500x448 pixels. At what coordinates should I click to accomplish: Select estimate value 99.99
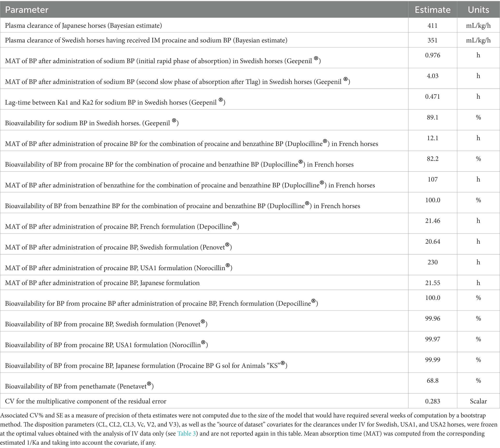pyautogui.click(x=433, y=360)
